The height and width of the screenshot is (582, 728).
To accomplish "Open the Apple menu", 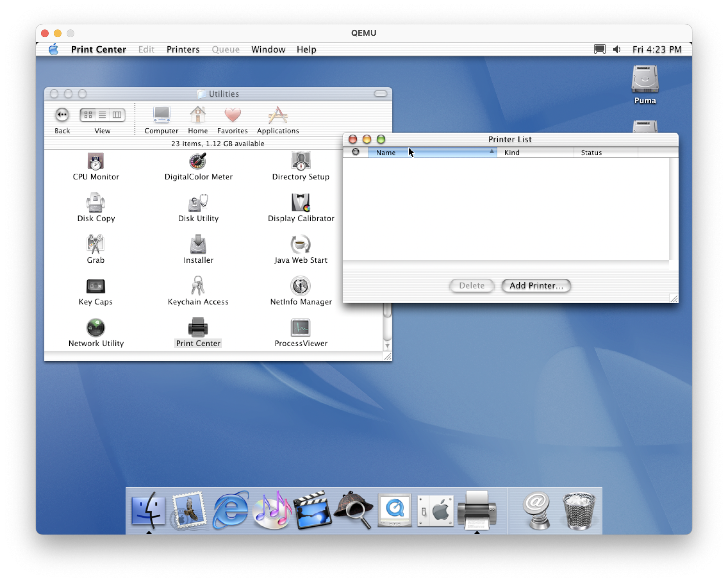I will coord(54,49).
